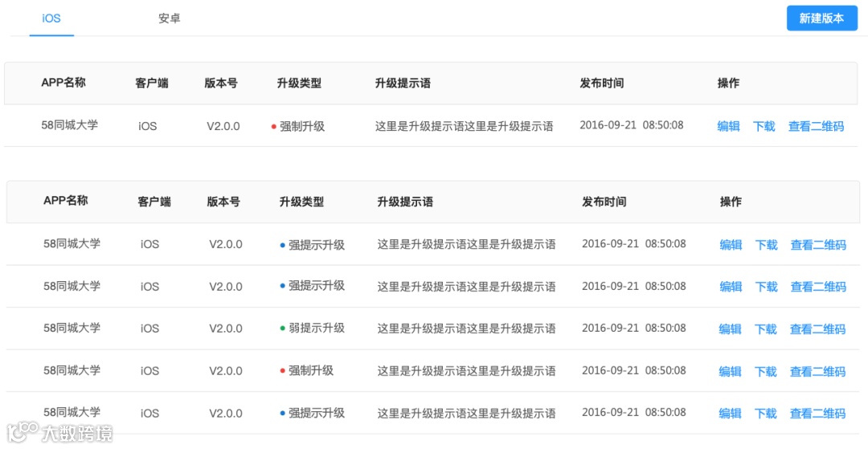Viewport: 868px width, 449px height.
Task: Open 查看二维码 in lower table's 强制升级 row
Action: pyautogui.click(x=817, y=371)
